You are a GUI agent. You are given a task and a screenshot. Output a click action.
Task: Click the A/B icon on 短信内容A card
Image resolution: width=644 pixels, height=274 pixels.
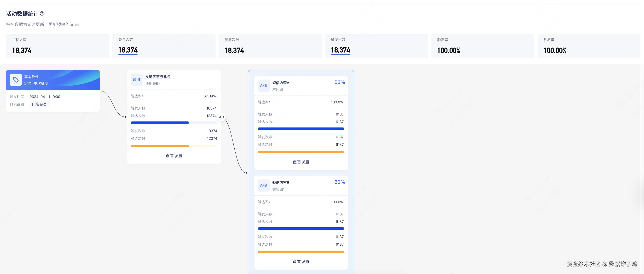coord(263,86)
